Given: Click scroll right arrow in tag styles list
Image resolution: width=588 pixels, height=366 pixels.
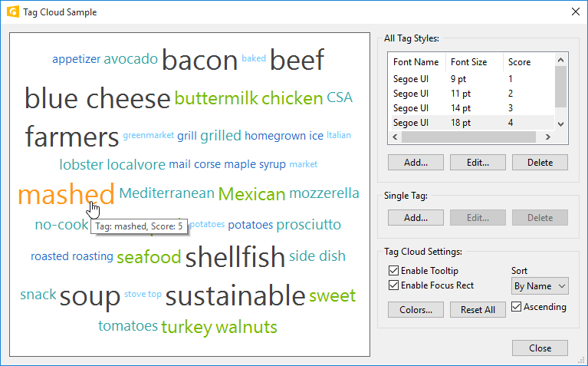Looking at the screenshot, I should click(x=548, y=137).
